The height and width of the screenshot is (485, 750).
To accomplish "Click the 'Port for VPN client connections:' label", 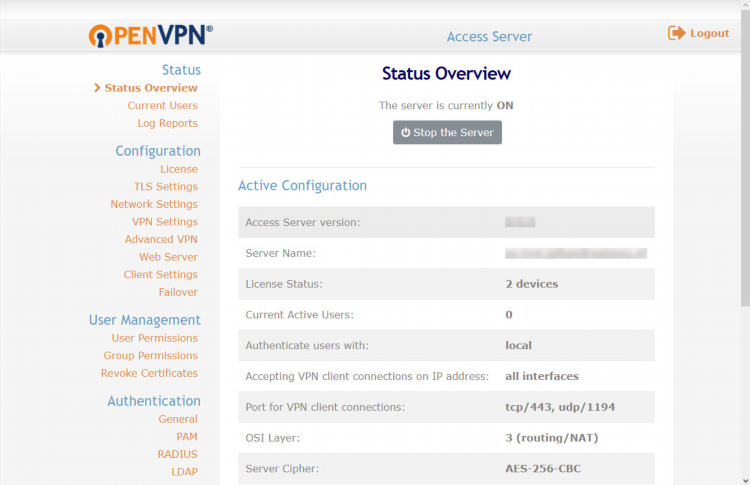I will [x=325, y=408].
